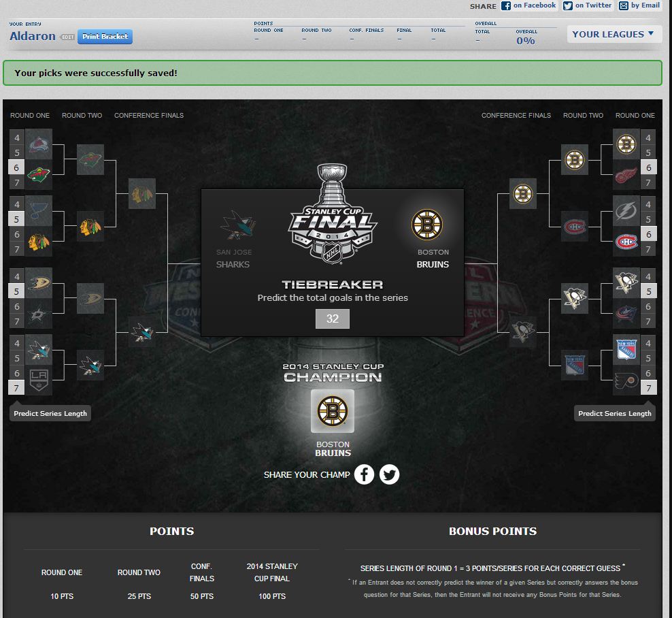The width and height of the screenshot is (672, 618).
Task: Set Rangers vs Flyers series to 4 games
Action: click(648, 342)
